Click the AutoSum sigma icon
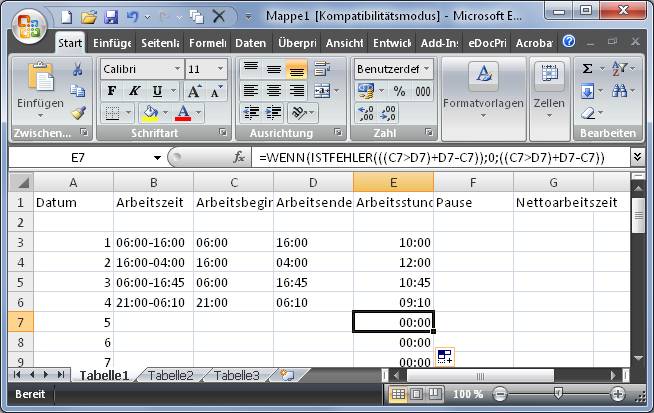This screenshot has width=654, height=413. click(x=587, y=68)
